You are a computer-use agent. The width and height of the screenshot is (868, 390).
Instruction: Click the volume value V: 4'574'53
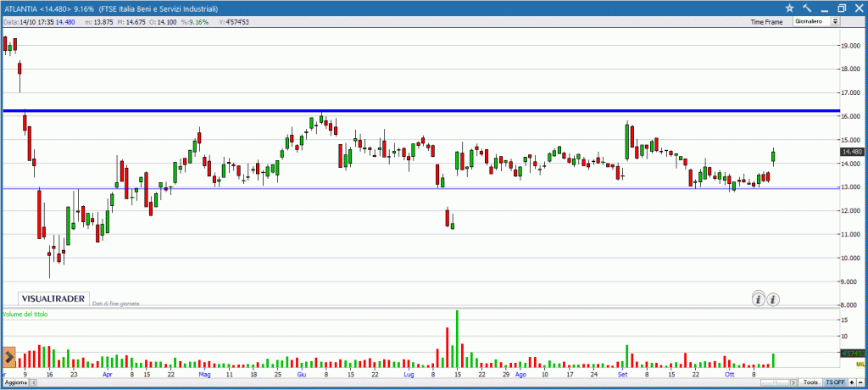tap(233, 22)
